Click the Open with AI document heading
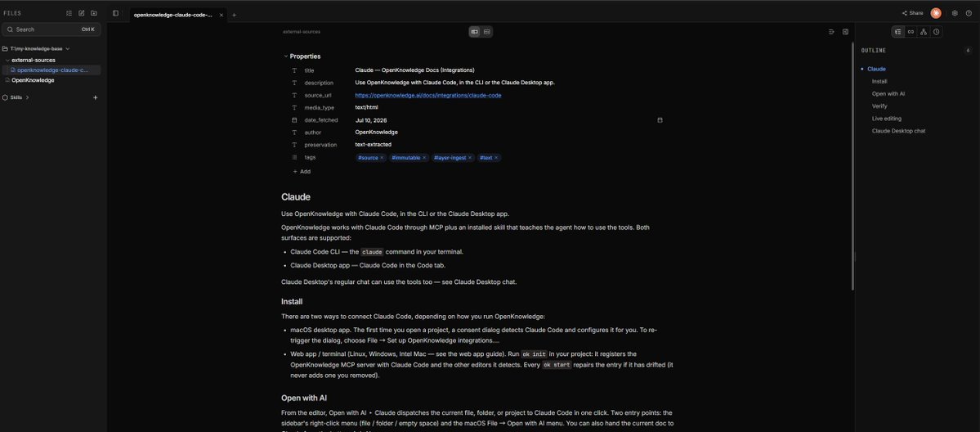The width and height of the screenshot is (980, 432). click(304, 398)
